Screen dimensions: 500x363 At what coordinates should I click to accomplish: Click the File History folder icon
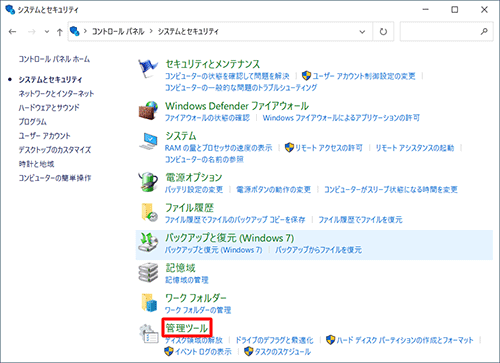pyautogui.click(x=149, y=212)
